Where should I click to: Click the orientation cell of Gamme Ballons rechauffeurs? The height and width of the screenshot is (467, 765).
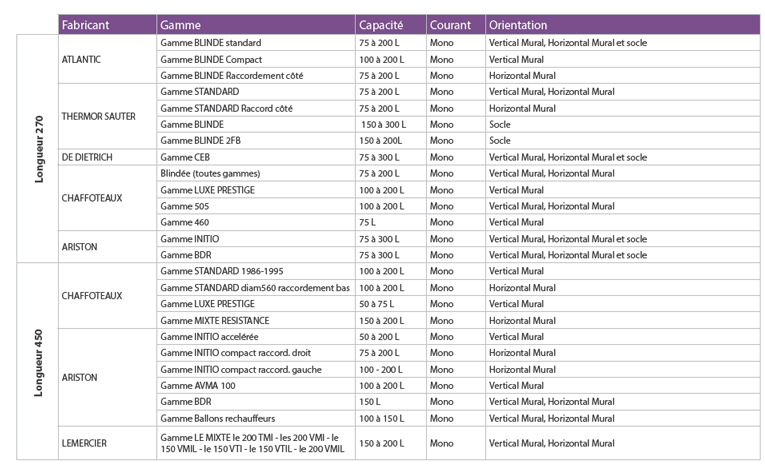(x=623, y=418)
